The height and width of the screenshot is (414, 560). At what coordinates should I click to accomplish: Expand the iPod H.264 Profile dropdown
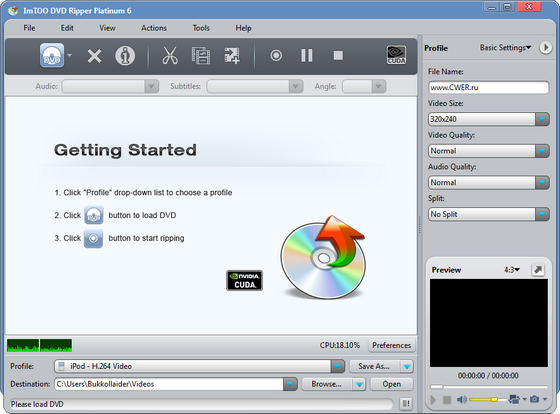pyautogui.click(x=338, y=366)
